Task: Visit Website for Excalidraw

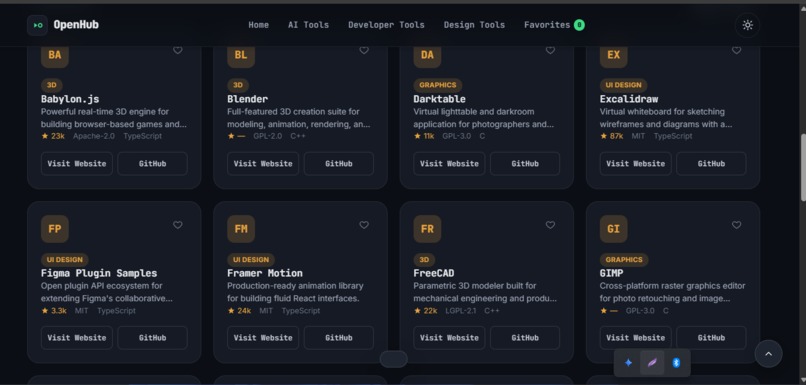Action: 636,163
